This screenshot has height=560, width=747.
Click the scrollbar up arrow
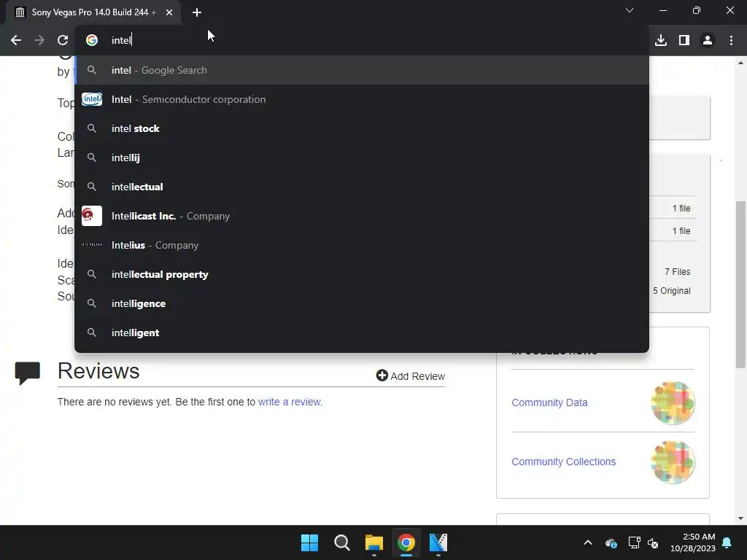coord(740,63)
